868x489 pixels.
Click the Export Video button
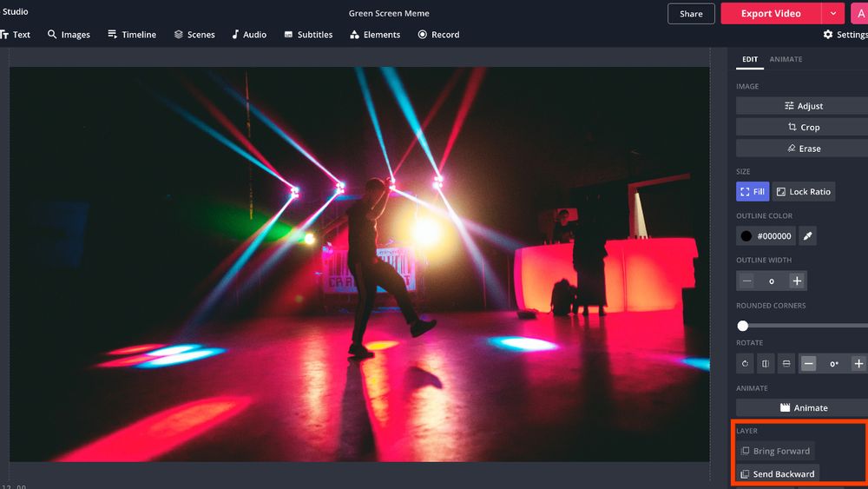coord(770,14)
